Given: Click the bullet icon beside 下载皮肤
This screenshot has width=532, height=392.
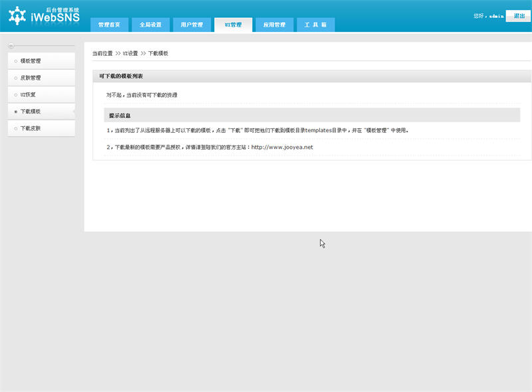Looking at the screenshot, I should tap(15, 129).
